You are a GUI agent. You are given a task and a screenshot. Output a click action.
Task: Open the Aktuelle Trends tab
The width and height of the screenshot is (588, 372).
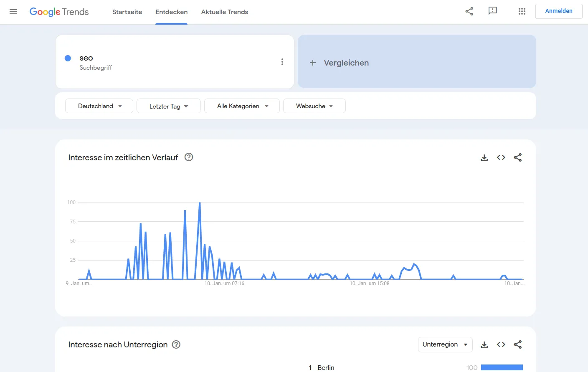(x=224, y=12)
